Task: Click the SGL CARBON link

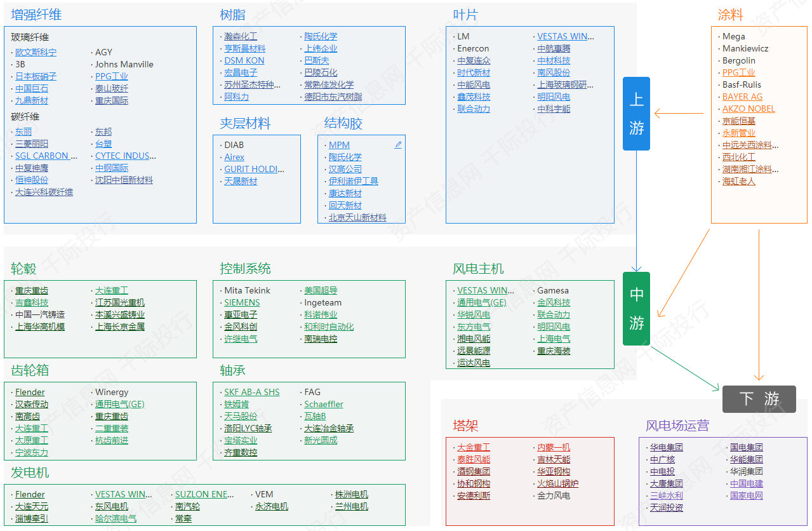Action: click(46, 156)
